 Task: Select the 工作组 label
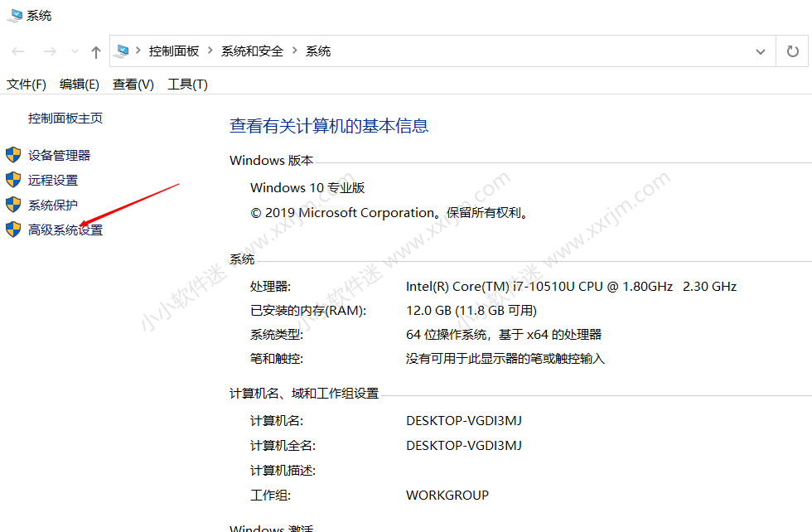tap(270, 496)
